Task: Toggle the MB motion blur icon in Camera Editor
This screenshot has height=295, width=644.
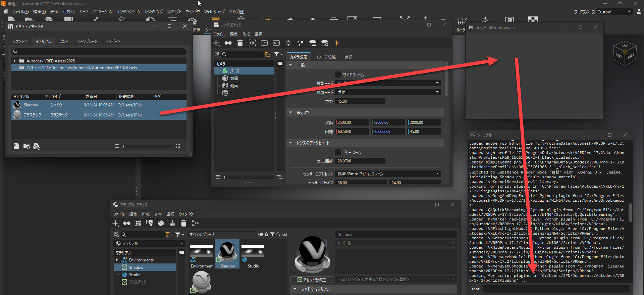Action: pyautogui.click(x=276, y=43)
